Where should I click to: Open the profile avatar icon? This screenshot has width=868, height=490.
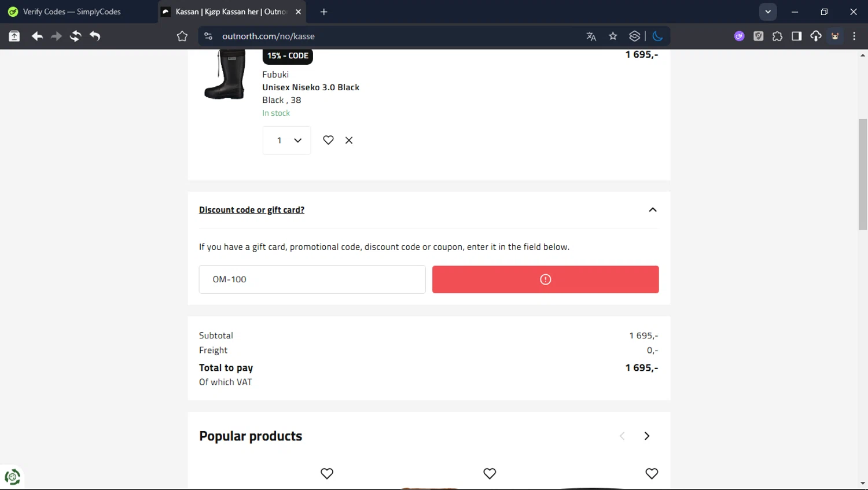point(835,36)
